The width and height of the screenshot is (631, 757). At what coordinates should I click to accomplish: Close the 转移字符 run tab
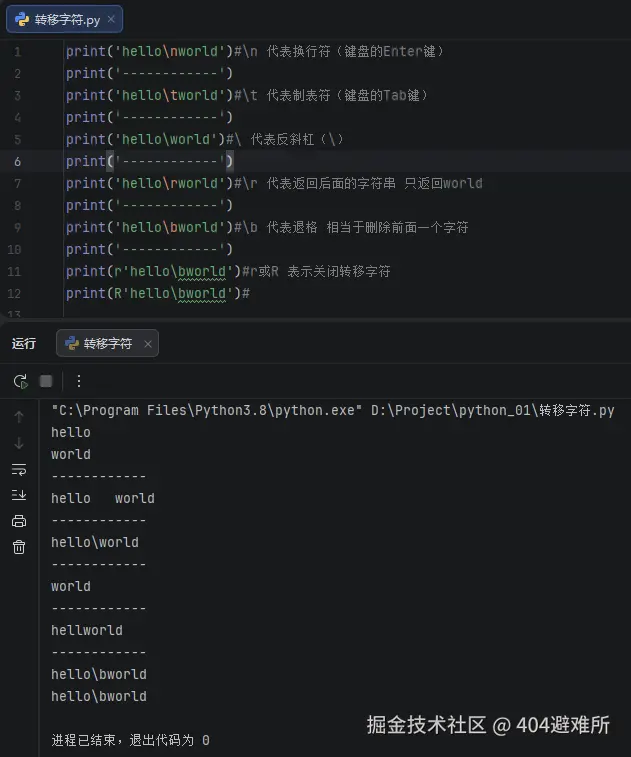click(148, 344)
